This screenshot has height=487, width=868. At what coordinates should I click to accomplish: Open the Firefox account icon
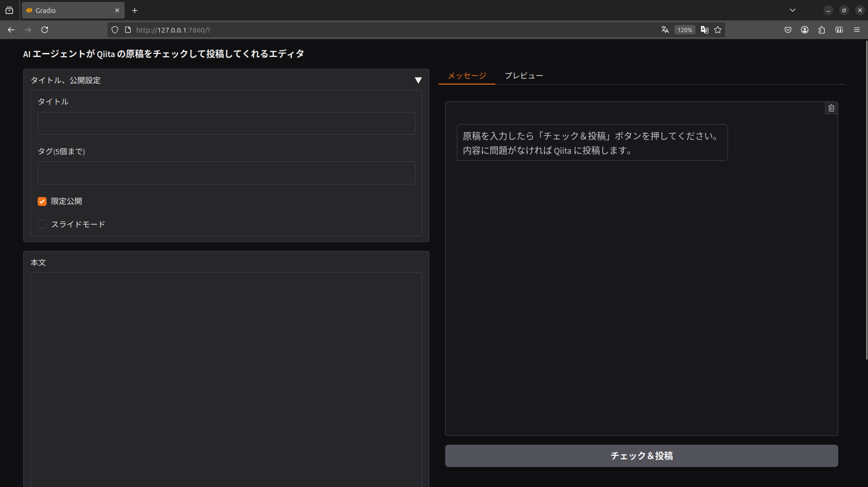click(x=805, y=30)
